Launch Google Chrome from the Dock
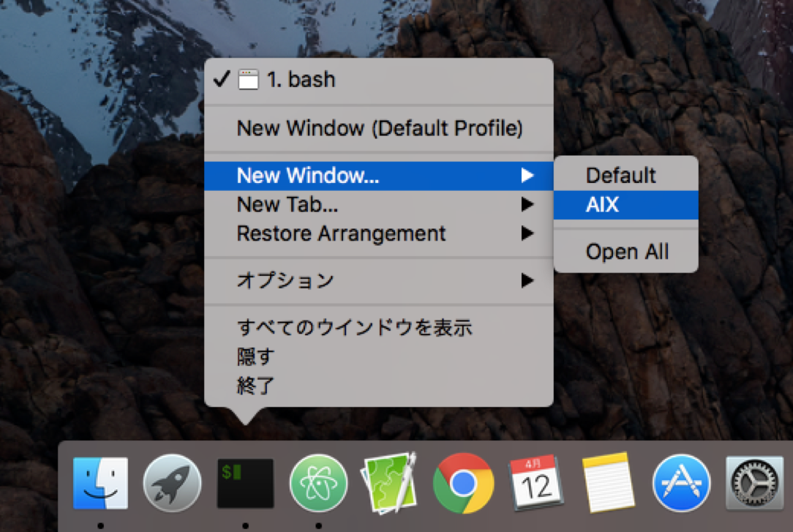This screenshot has width=793, height=532. click(x=463, y=483)
